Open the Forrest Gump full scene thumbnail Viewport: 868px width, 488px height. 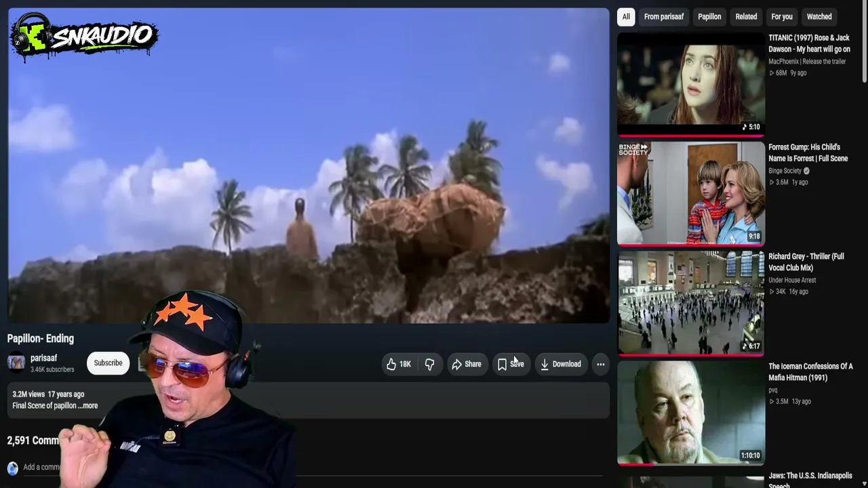[690, 193]
